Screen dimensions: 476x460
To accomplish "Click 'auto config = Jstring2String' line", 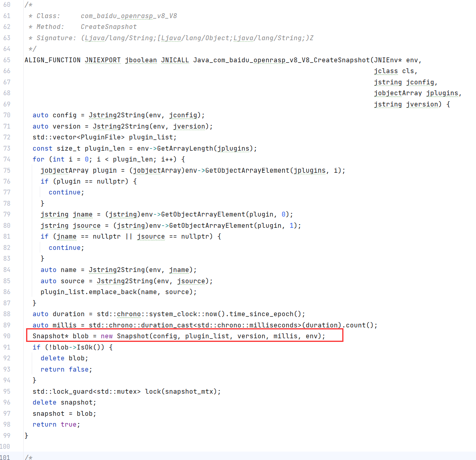I will tap(118, 115).
